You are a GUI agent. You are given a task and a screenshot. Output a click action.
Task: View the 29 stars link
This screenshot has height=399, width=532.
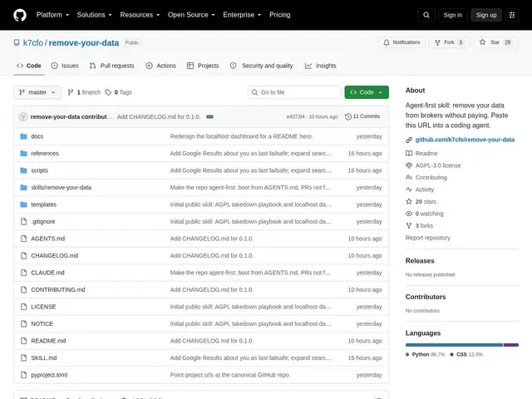pyautogui.click(x=421, y=201)
